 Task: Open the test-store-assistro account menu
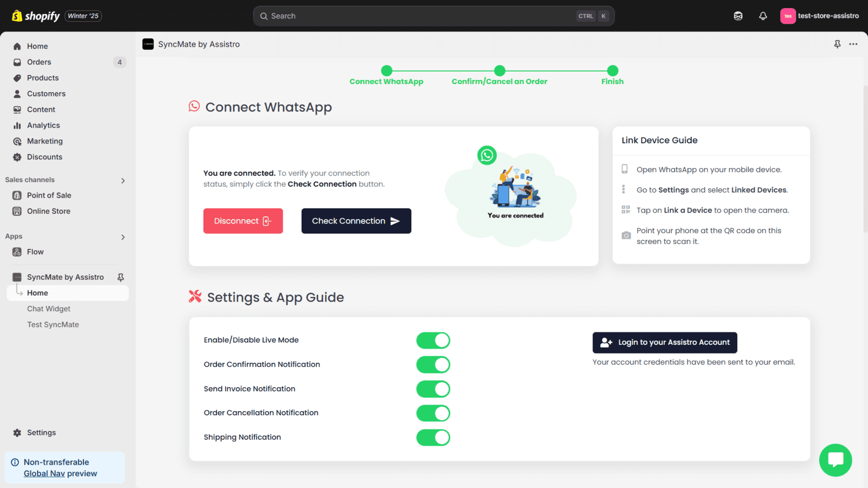819,16
